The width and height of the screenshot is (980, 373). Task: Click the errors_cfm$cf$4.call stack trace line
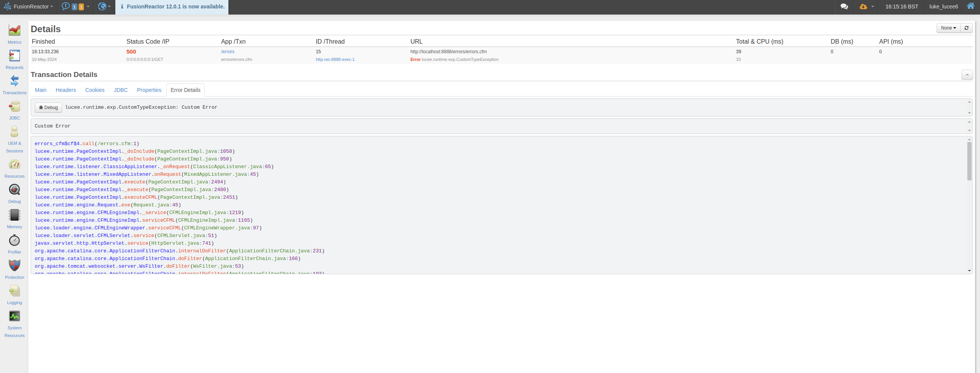point(87,144)
